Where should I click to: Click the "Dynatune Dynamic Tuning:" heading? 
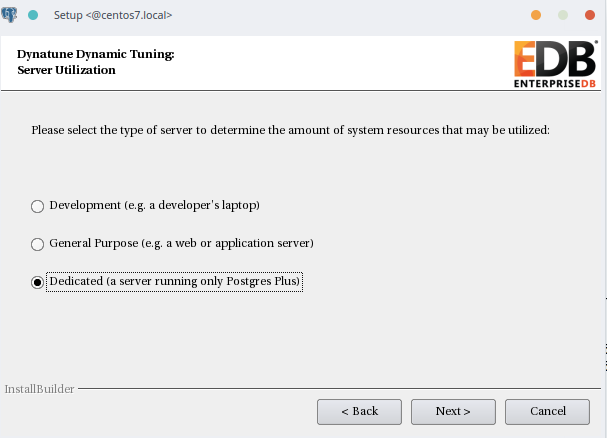[96, 54]
